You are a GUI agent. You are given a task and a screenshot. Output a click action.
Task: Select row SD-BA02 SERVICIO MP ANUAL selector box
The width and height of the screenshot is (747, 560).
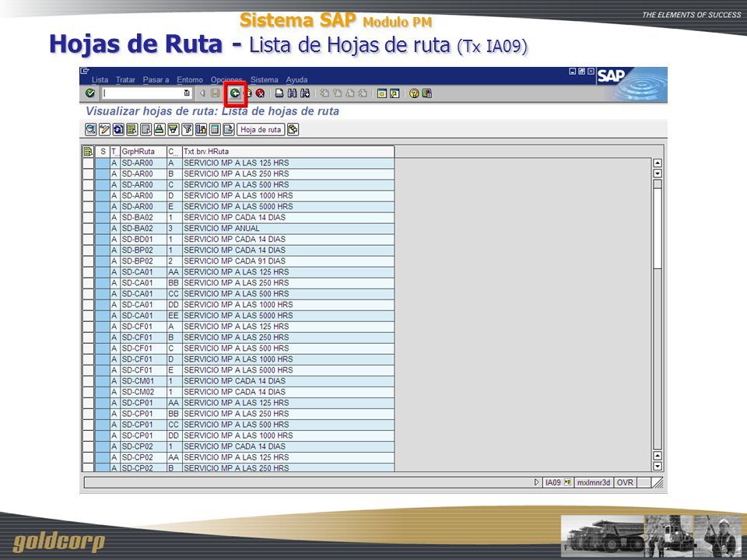click(x=88, y=229)
